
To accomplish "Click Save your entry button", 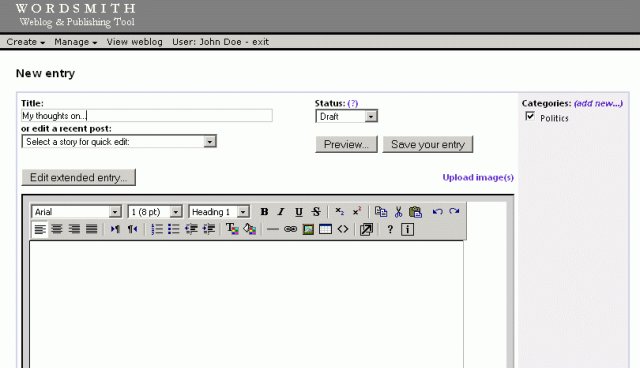I will point(428,144).
